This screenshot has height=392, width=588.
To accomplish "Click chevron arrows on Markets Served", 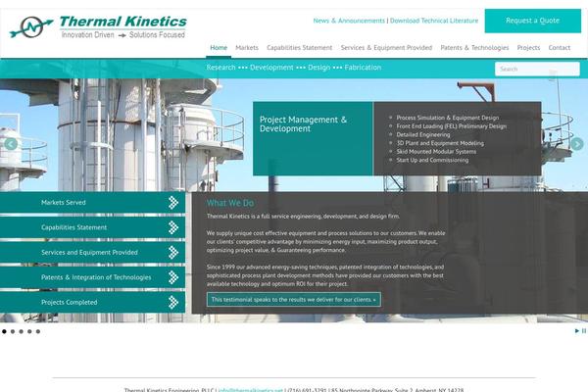I will point(173,203).
